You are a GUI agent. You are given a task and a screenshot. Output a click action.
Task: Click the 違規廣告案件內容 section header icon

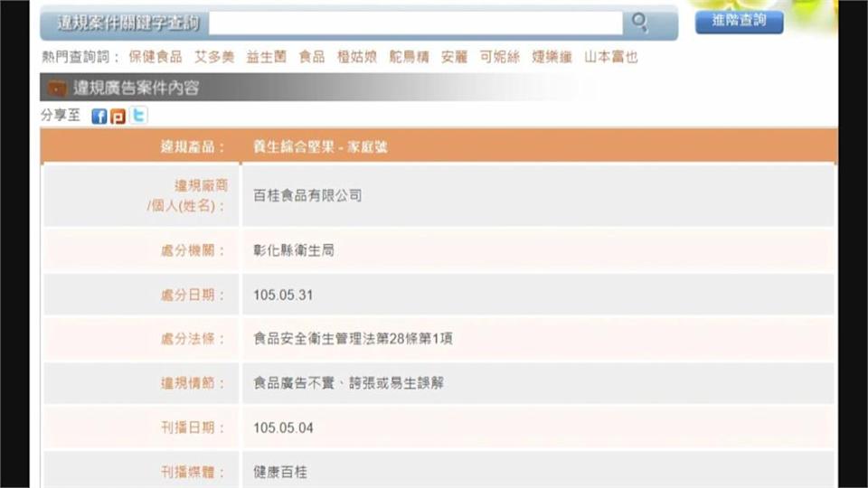pyautogui.click(x=56, y=88)
